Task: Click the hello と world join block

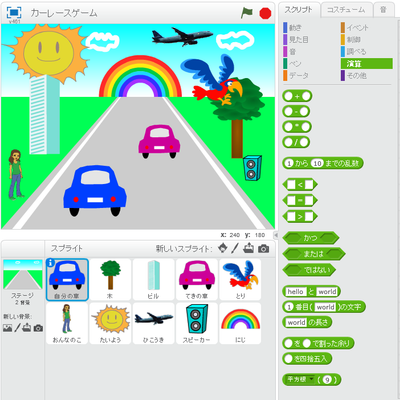Action: tap(311, 292)
